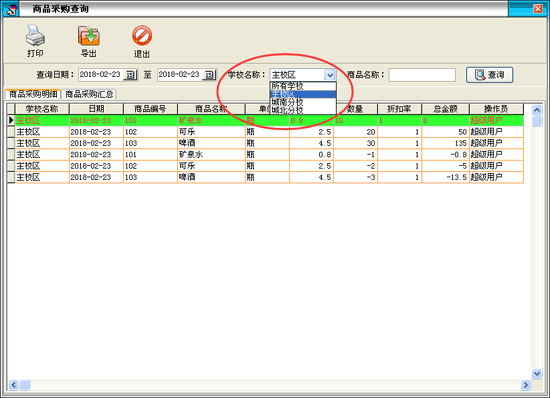Click the 数量 column header
The height and width of the screenshot is (398, 550).
click(x=355, y=109)
